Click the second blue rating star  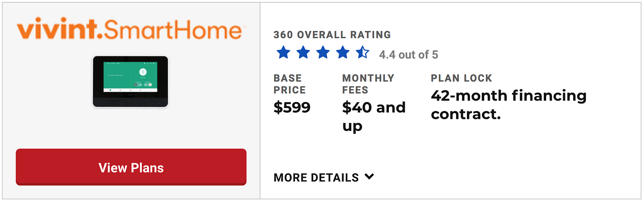[x=303, y=53]
